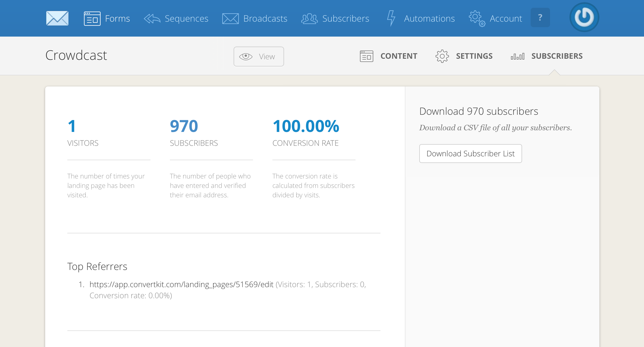Click the Broadcasts envelope icon

pyautogui.click(x=230, y=19)
